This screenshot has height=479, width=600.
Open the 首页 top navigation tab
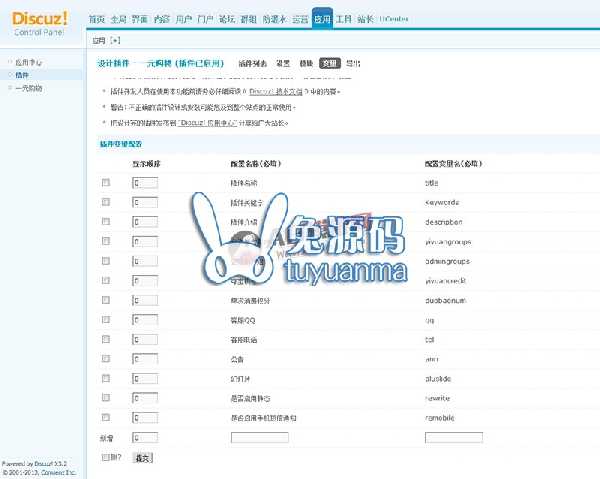coord(97,19)
